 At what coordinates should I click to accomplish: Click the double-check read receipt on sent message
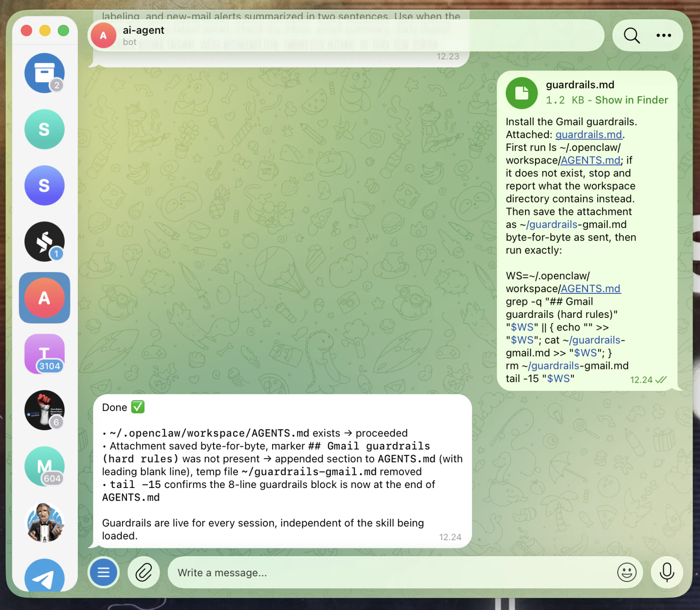[x=661, y=380]
